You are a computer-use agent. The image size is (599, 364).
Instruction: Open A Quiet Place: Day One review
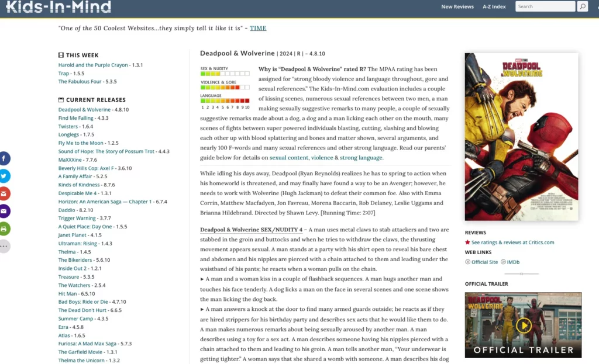85,227
